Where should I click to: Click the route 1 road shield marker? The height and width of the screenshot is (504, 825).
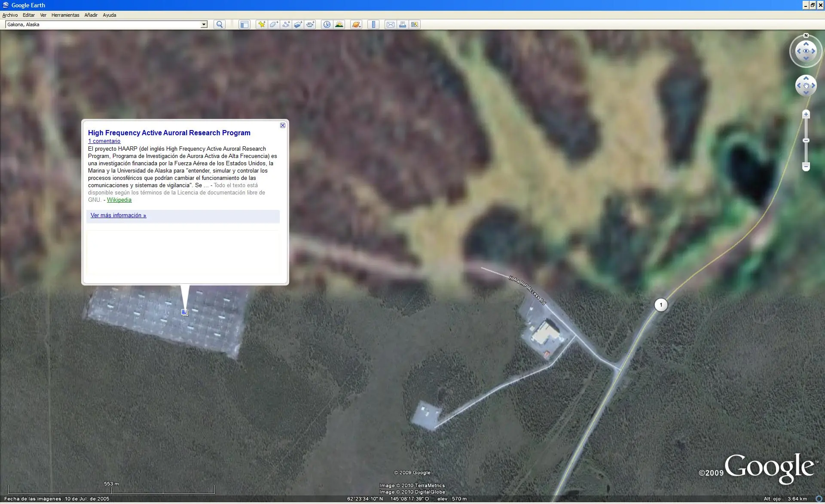click(661, 305)
